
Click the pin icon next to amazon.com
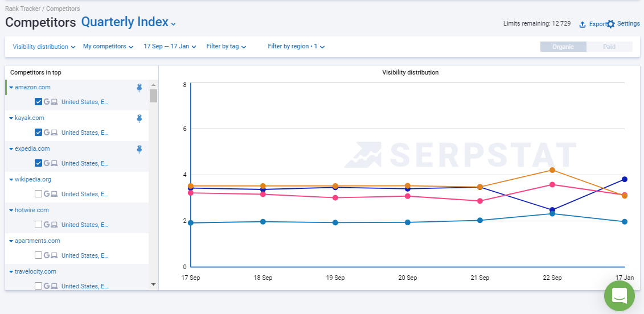pyautogui.click(x=140, y=88)
